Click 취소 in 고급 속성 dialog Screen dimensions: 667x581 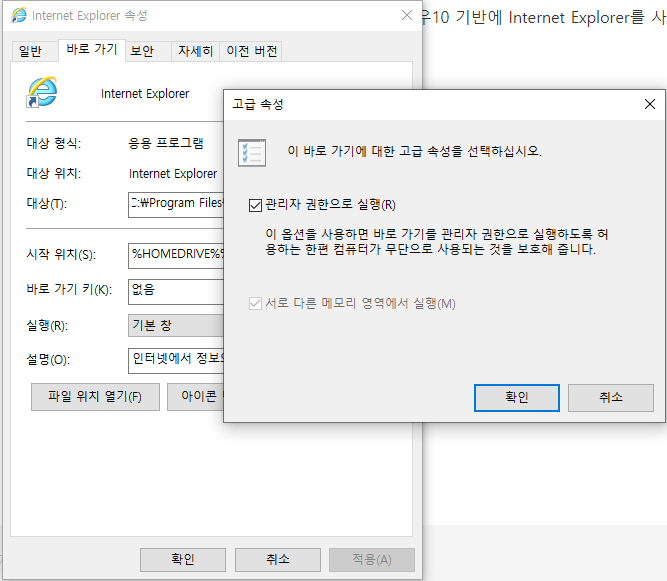[x=610, y=398]
